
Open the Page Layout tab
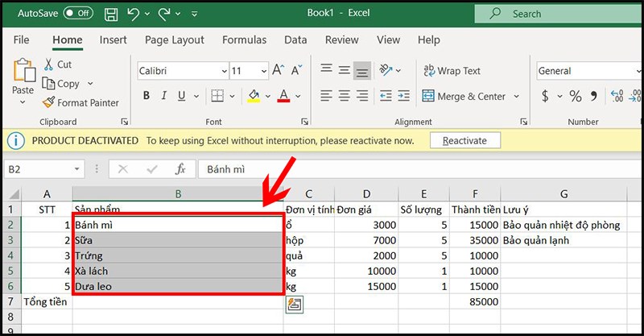pyautogui.click(x=175, y=40)
